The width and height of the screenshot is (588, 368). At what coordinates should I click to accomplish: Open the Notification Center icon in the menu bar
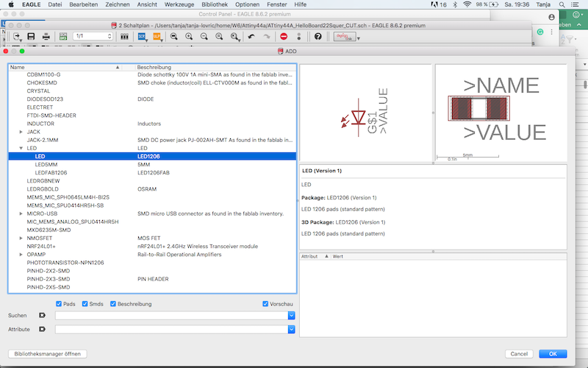pos(575,4)
